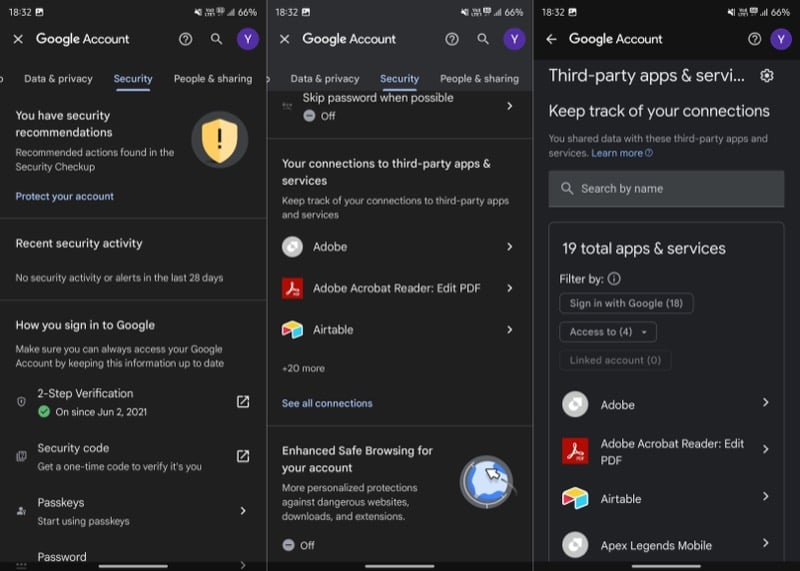Tap the search magnifier in Search by name
Screen dimensions: 800x571
pyautogui.click(x=567, y=188)
